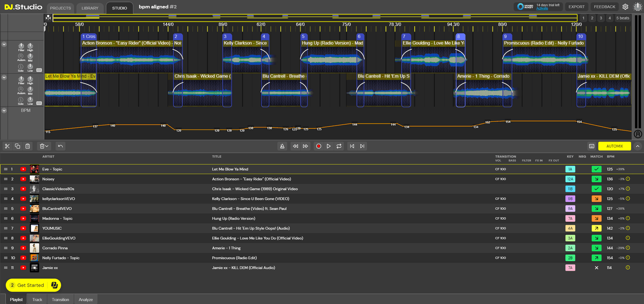The width and height of the screenshot is (644, 304).
Task: Open the LIBRARY tab
Action: (x=90, y=8)
